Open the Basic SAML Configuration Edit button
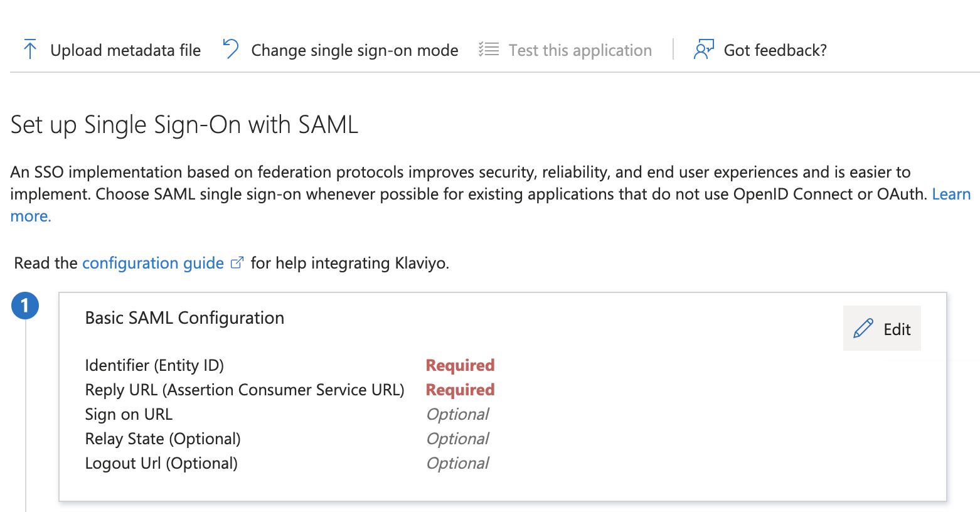The height and width of the screenshot is (512, 980). click(882, 328)
